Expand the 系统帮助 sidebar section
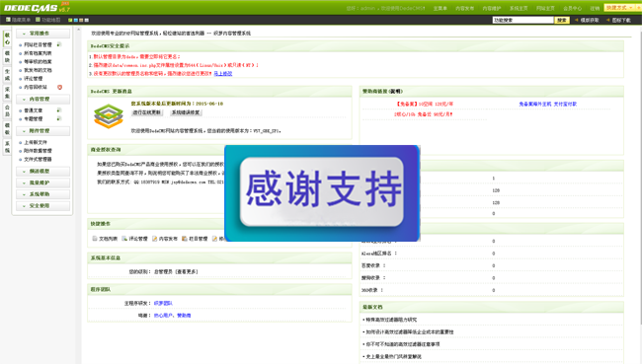 pos(43,194)
